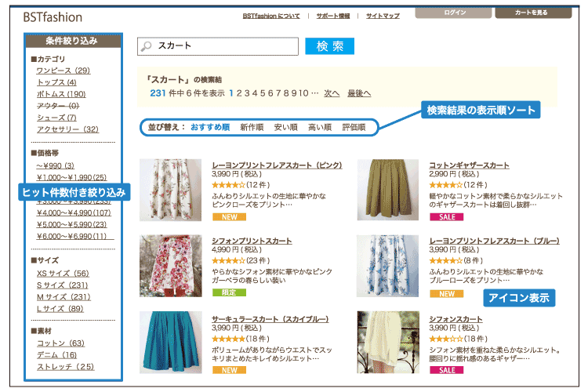This screenshot has width=588, height=392.
Task: Filter by Mサイズ (231)
Action: (64, 297)
